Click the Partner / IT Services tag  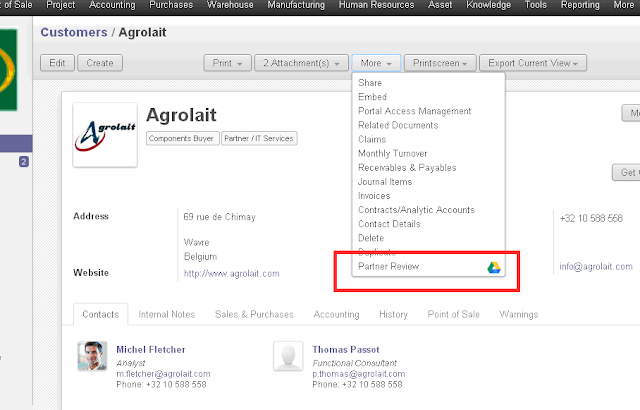(259, 138)
